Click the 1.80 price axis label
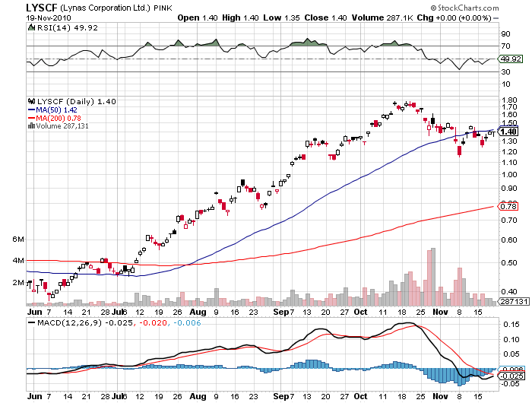The width and height of the screenshot is (532, 403). point(509,100)
